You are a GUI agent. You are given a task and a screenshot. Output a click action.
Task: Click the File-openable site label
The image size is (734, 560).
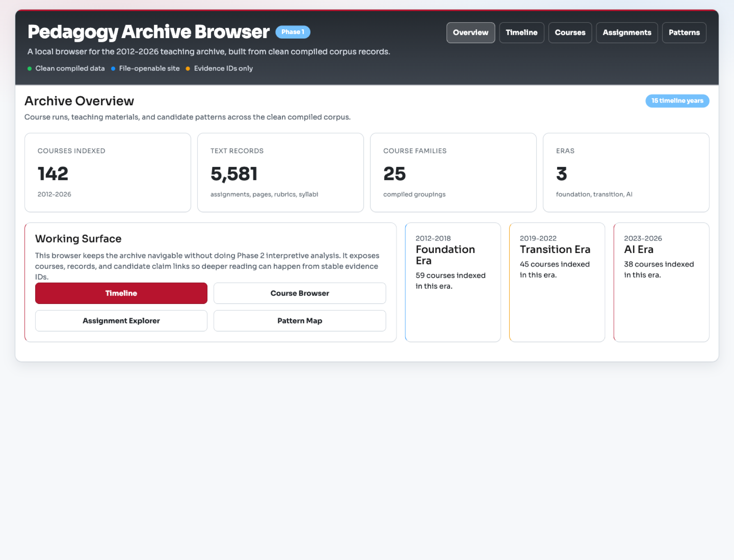tap(149, 69)
